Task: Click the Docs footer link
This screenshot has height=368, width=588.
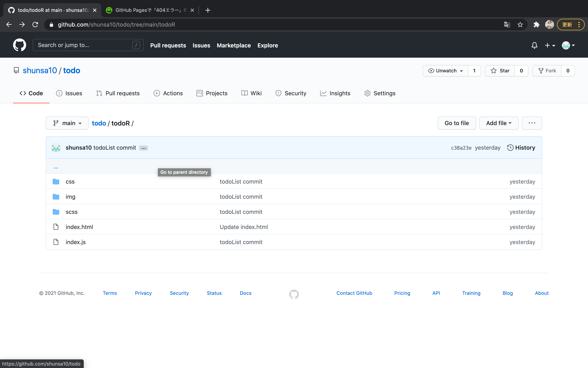Action: (245, 293)
